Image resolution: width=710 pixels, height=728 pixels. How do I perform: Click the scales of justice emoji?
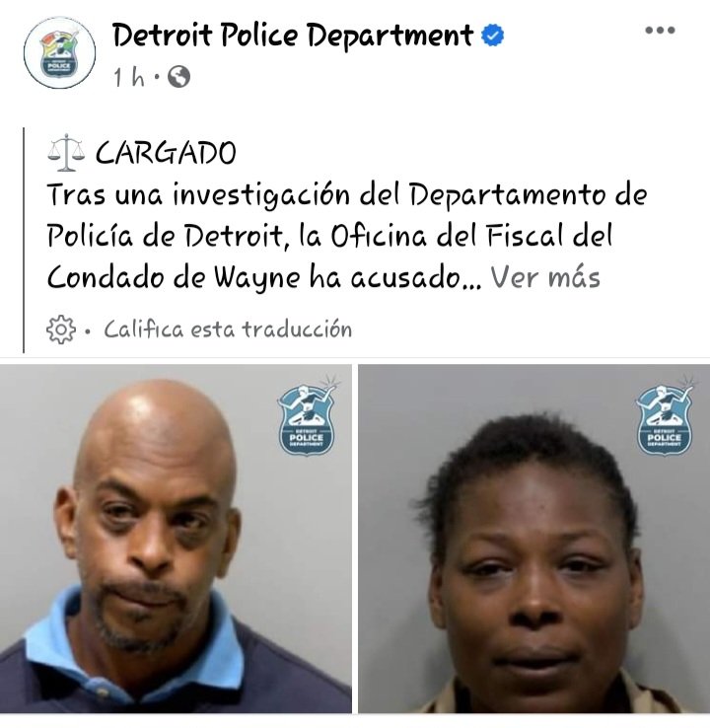coord(66,152)
